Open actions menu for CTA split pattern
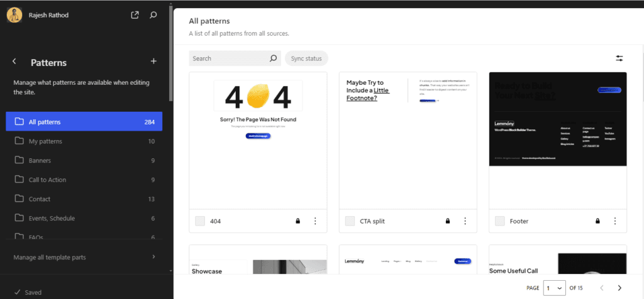 coord(465,221)
